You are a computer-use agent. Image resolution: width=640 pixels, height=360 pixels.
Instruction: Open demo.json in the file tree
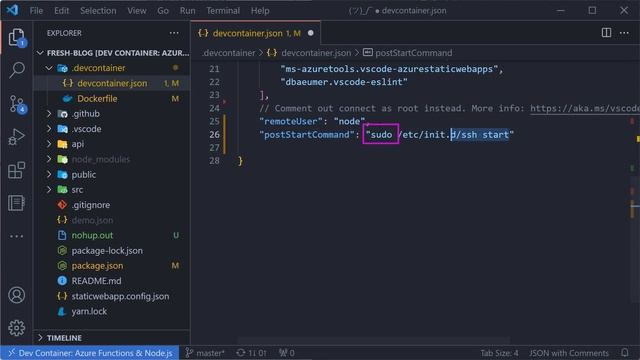[x=111, y=220]
